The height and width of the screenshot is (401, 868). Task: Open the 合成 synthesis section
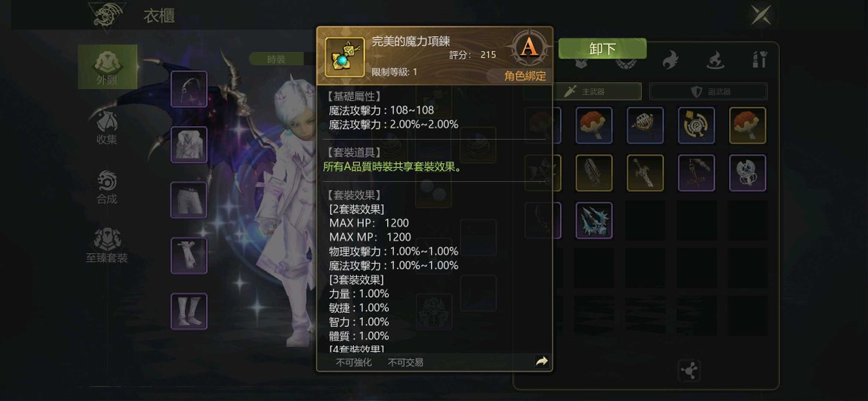tap(107, 187)
